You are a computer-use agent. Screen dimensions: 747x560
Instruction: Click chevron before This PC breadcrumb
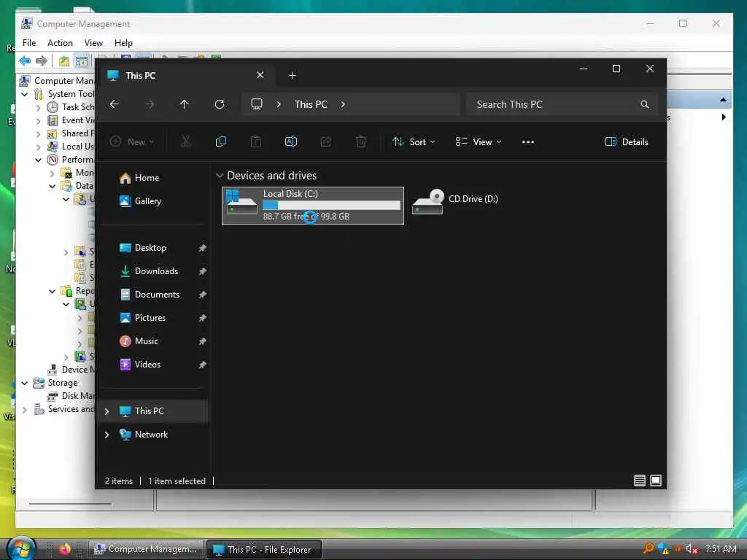(x=279, y=104)
